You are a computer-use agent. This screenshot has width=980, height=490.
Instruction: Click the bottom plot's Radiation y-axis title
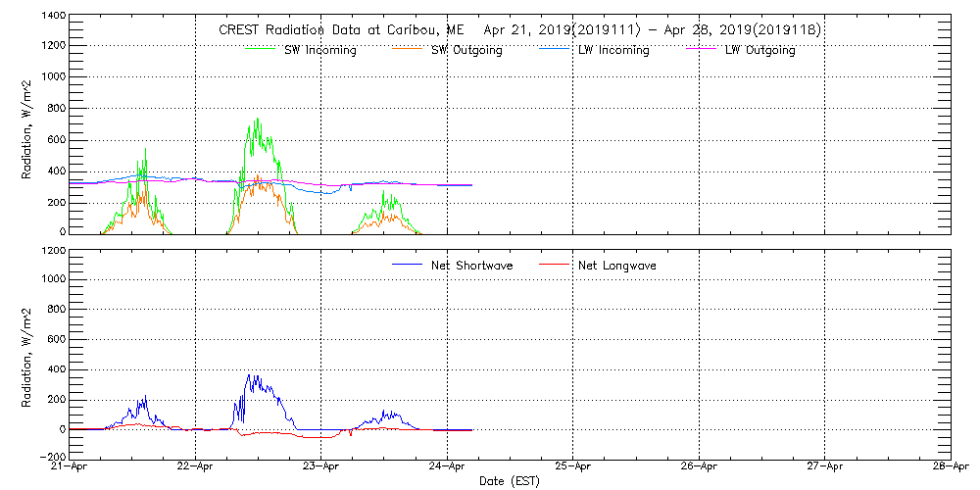tap(28, 354)
